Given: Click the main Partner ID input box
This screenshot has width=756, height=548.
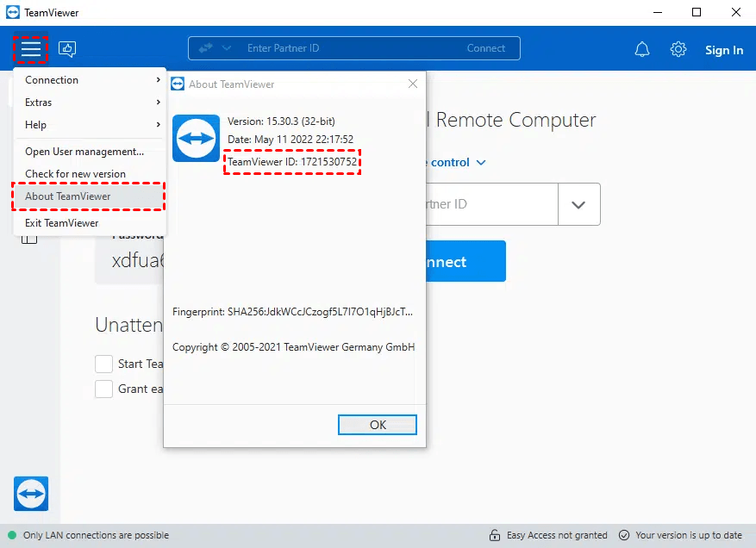Looking at the screenshot, I should (x=491, y=204).
